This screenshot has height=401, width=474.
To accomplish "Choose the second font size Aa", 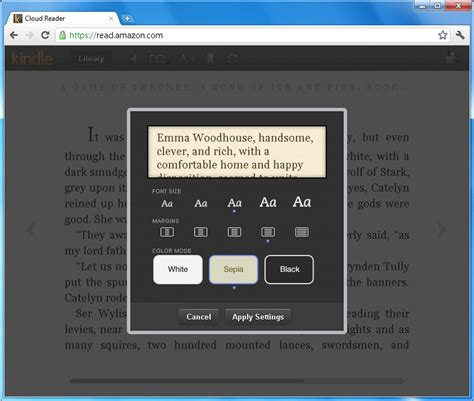I will pyautogui.click(x=201, y=203).
